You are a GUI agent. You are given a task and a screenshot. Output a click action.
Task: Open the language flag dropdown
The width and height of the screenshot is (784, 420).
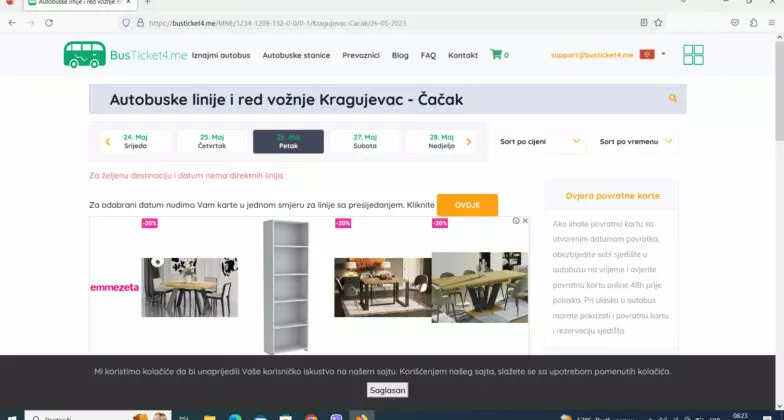pos(653,55)
